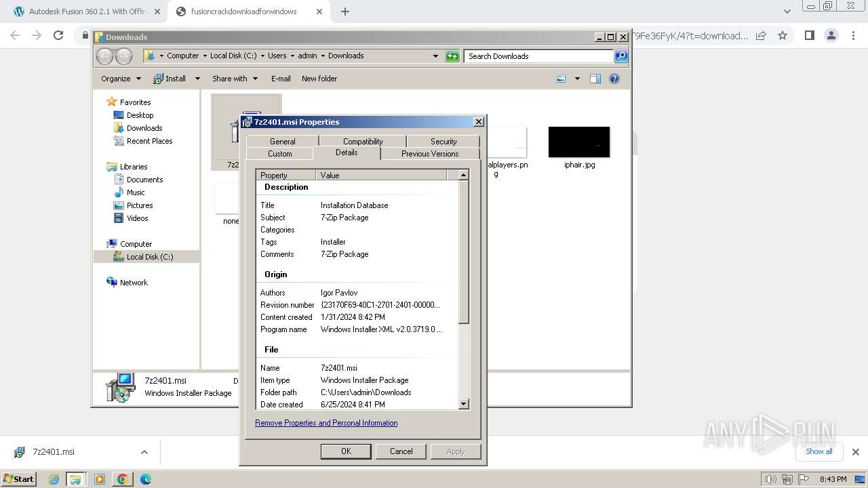Expand the Computer breadcrumb arrow

[204, 56]
